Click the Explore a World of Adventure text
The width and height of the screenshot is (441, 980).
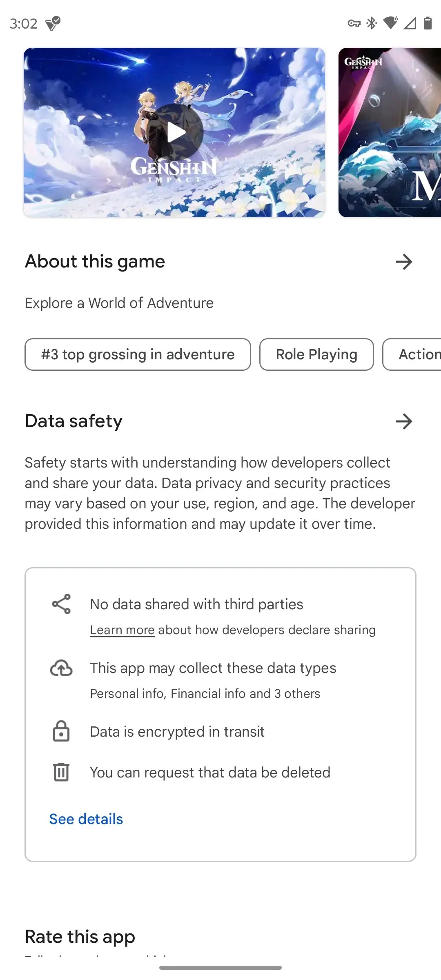(119, 303)
